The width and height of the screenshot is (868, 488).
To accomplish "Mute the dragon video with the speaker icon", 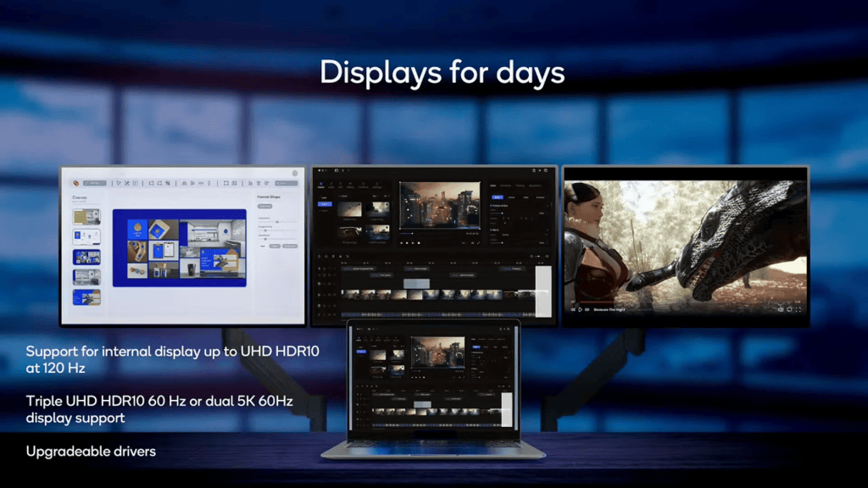I will (x=781, y=309).
